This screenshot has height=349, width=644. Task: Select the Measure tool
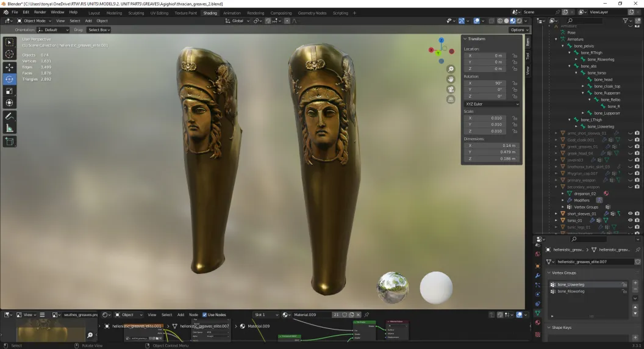click(x=9, y=128)
